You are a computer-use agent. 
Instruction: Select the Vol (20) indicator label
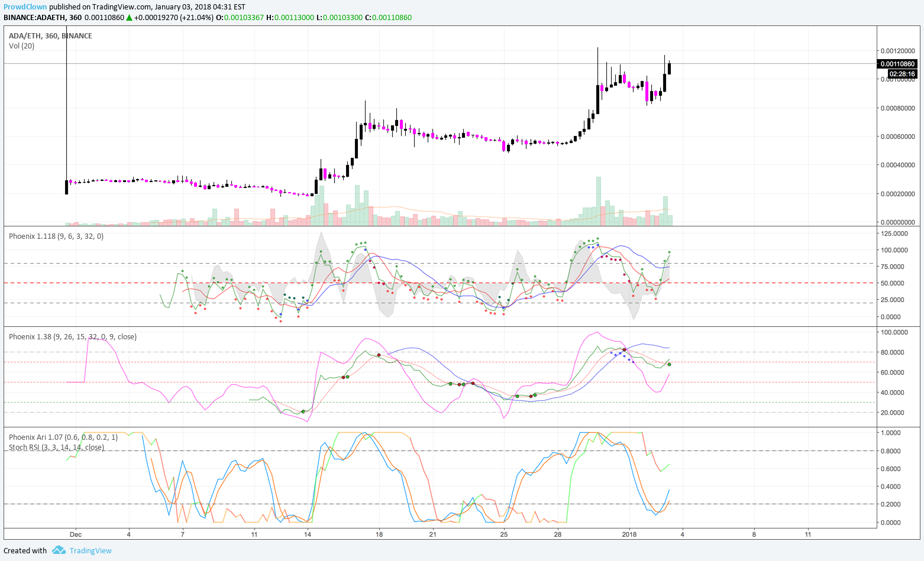click(x=21, y=46)
